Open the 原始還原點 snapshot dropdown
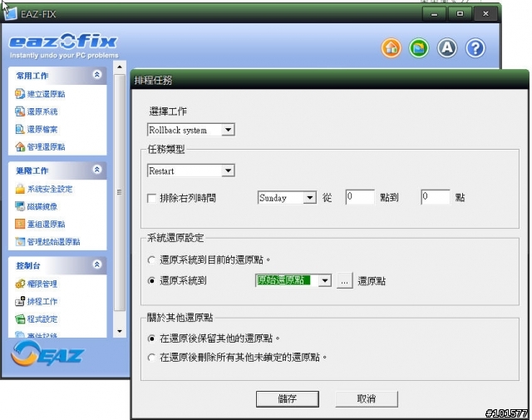Screen dimensions: 532x420 (x=293, y=280)
